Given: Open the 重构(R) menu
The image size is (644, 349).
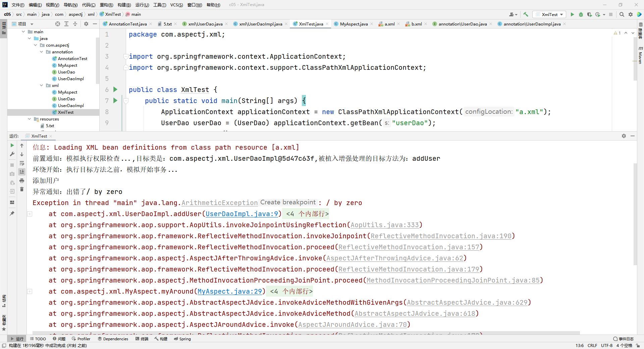Looking at the screenshot, I should [x=106, y=5].
